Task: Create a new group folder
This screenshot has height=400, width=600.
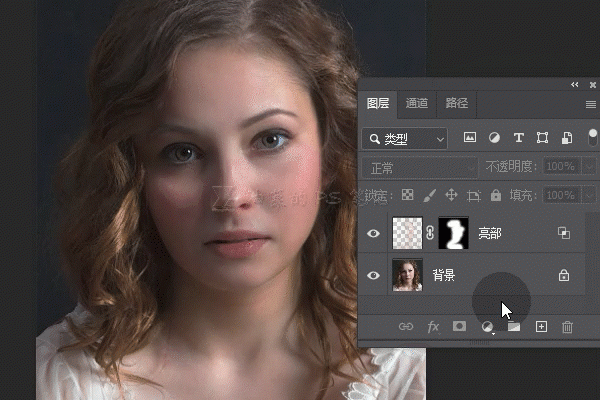Action: (x=514, y=327)
